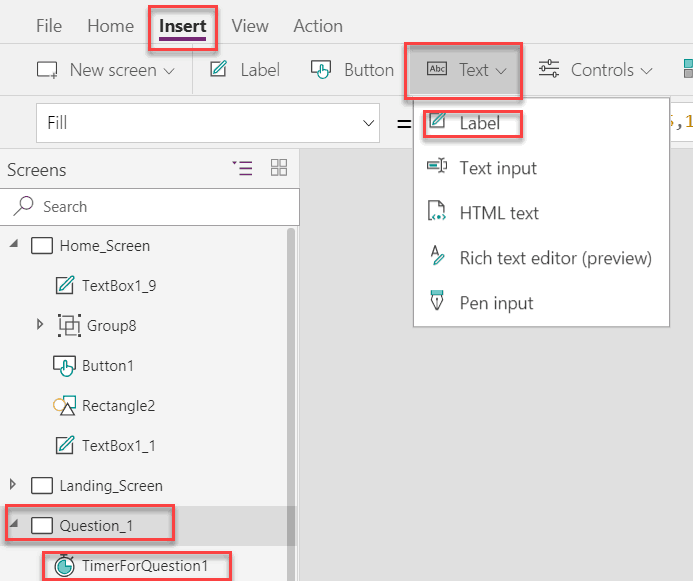Screen dimensions: 693x581
Task: Choose Label from the Text menu
Action: point(480,123)
